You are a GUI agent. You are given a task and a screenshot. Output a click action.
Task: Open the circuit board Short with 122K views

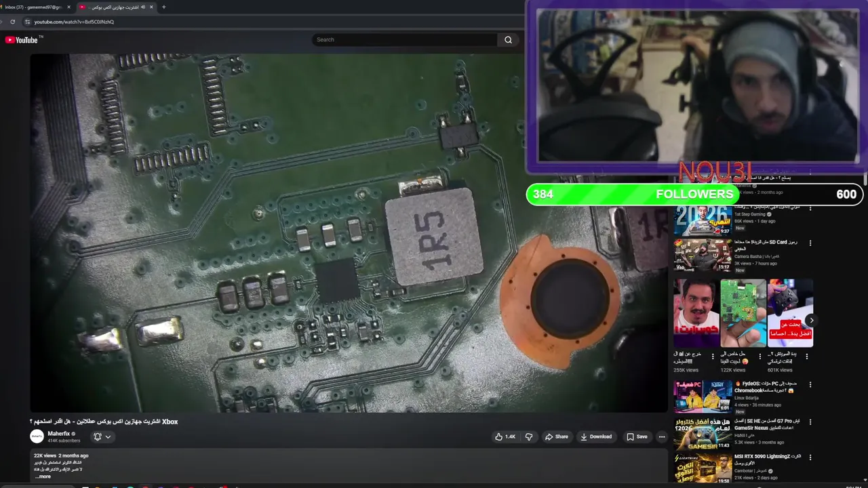click(x=743, y=313)
